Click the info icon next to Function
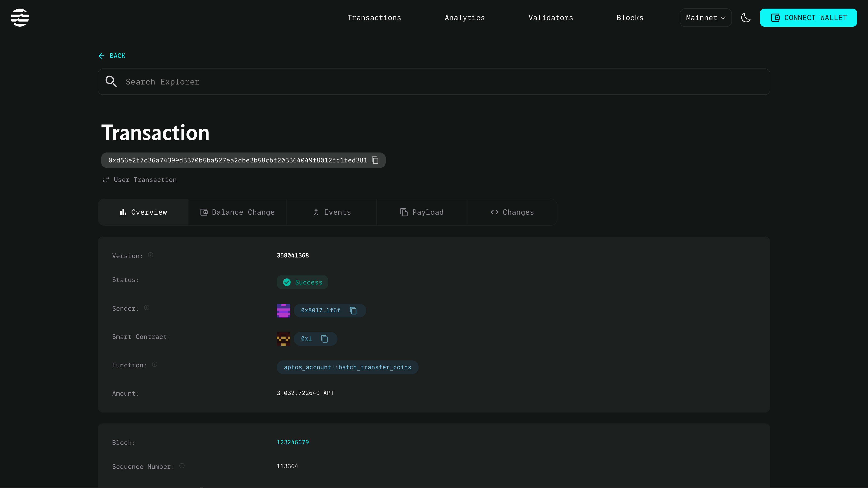Screen dimensions: 868x488 click(x=155, y=364)
